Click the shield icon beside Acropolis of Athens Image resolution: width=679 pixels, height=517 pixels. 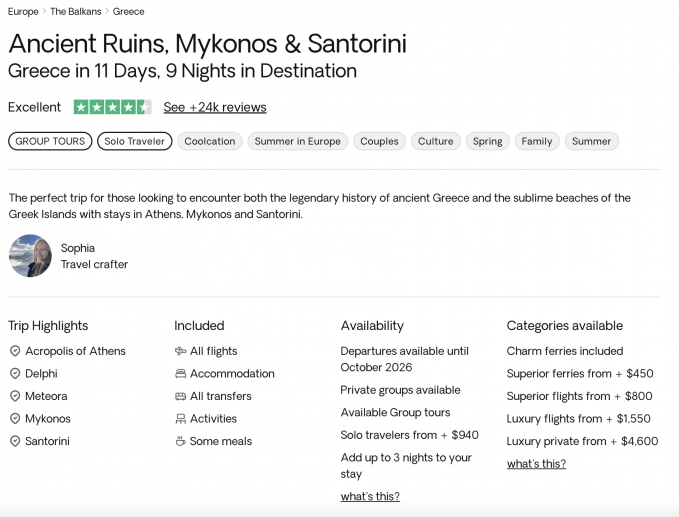click(15, 351)
